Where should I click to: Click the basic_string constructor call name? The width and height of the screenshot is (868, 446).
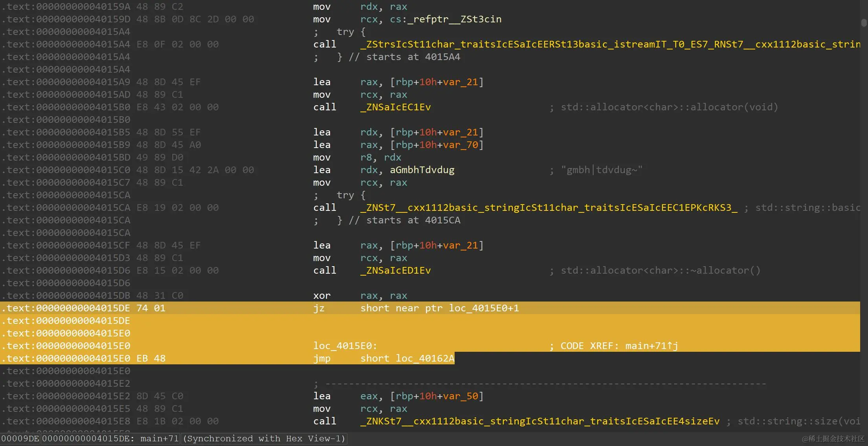[x=549, y=208]
